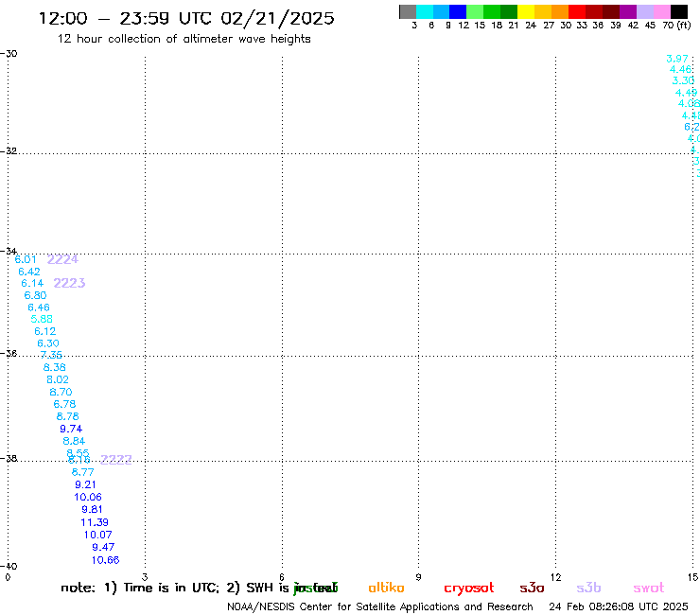Click the bright red legend swatch
Viewport: 700px width, 615px height.
pos(577,11)
